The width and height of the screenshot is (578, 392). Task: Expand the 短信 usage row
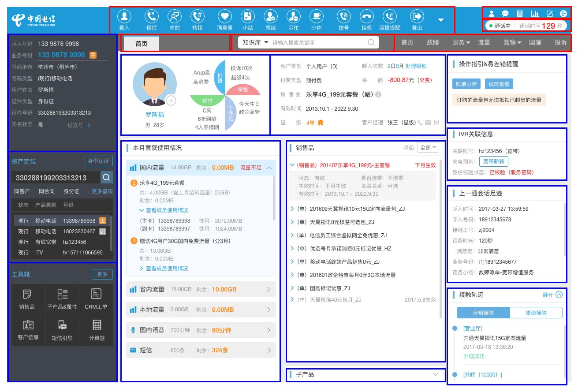click(x=269, y=350)
